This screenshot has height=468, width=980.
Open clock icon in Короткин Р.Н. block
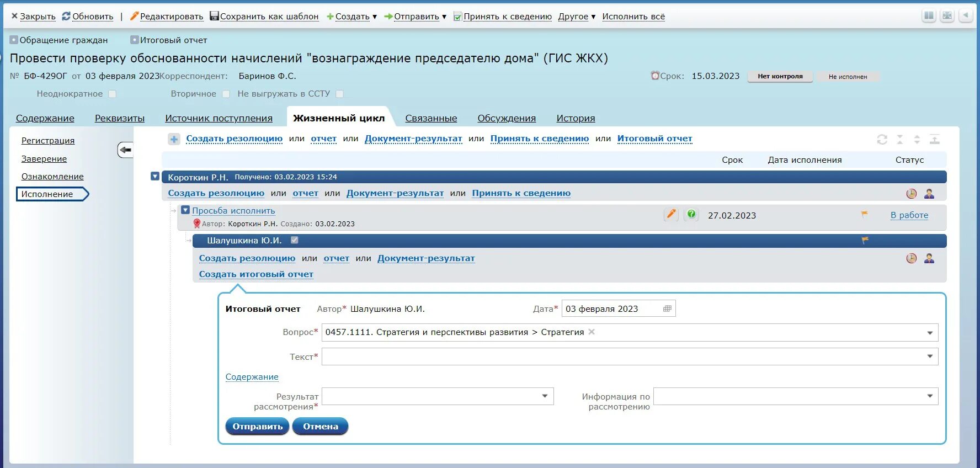[x=912, y=194]
